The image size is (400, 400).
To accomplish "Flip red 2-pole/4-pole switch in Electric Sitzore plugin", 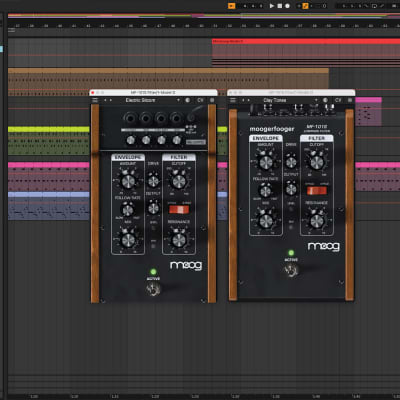I will tap(179, 209).
